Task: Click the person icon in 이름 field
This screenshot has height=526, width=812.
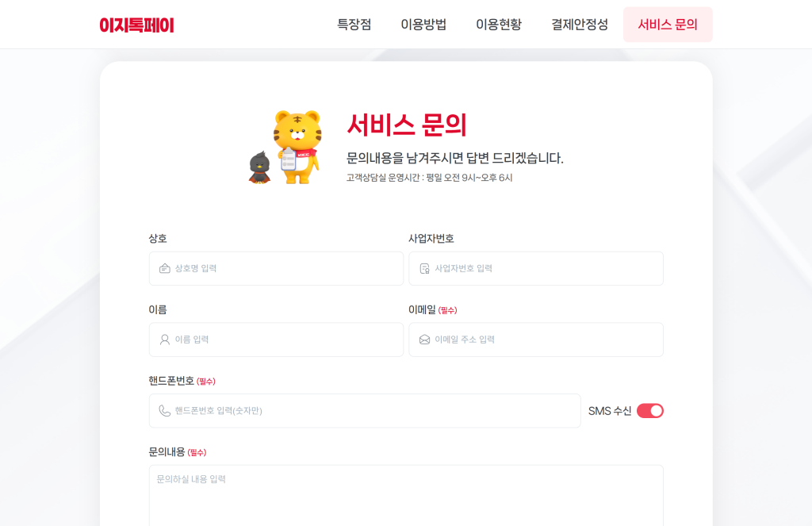Action: click(165, 340)
